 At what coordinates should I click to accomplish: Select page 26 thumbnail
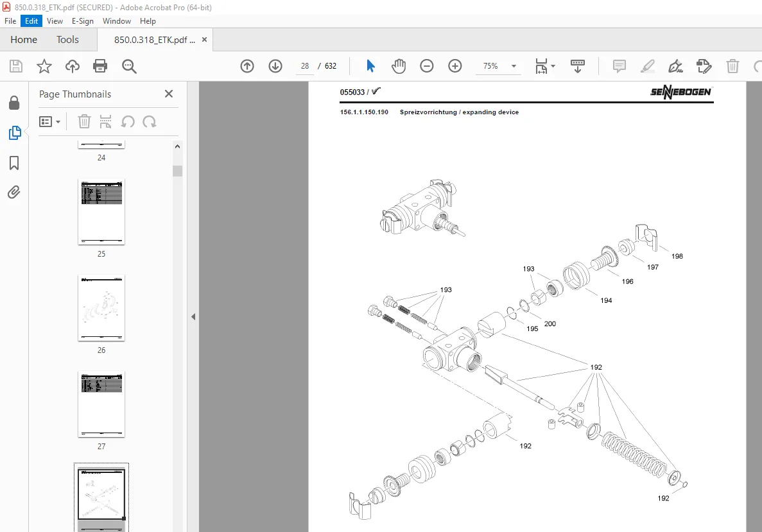tap(101, 308)
